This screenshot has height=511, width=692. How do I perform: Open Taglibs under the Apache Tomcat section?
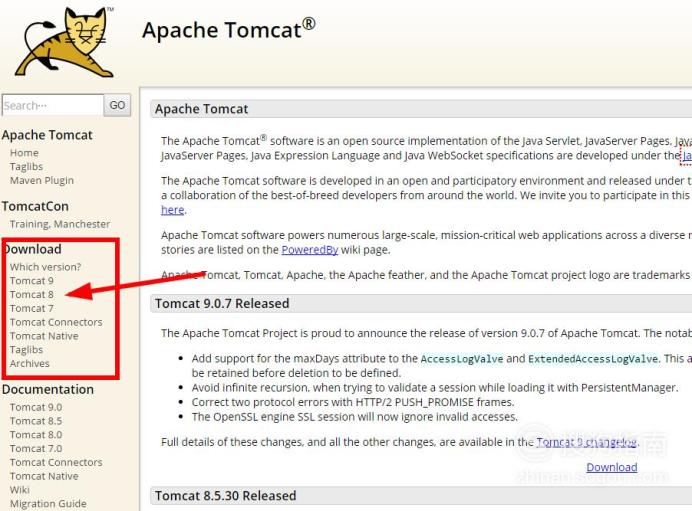[x=26, y=167]
